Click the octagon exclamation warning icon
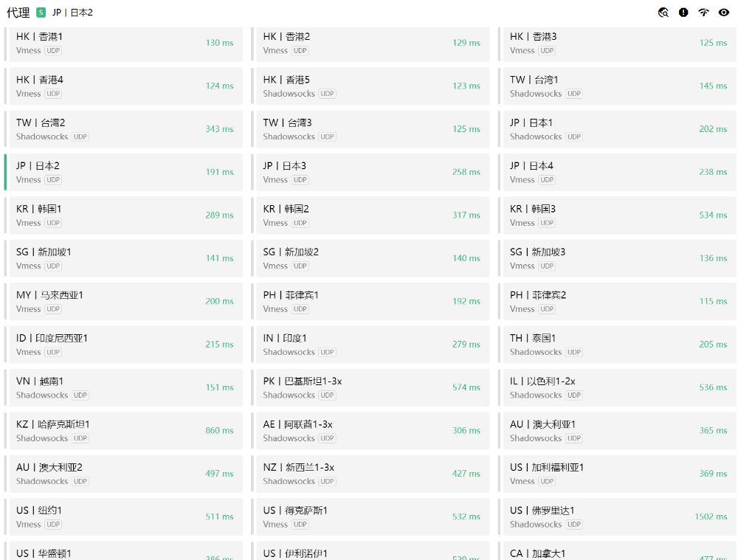 683,13
